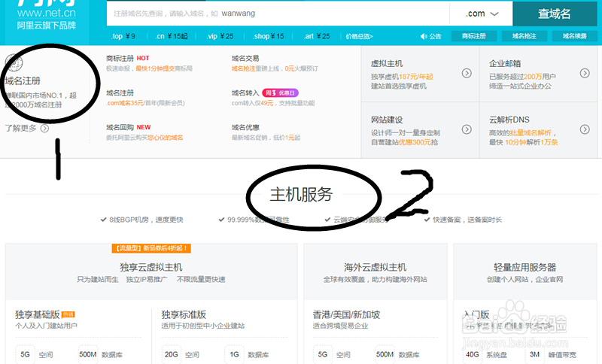The height and width of the screenshot is (364, 602).
Task: Click 已服务超过200万用户 text
Action: click(522, 77)
